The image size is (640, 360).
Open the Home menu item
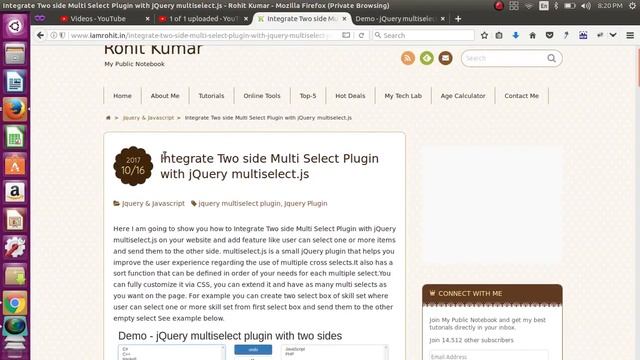click(x=122, y=96)
